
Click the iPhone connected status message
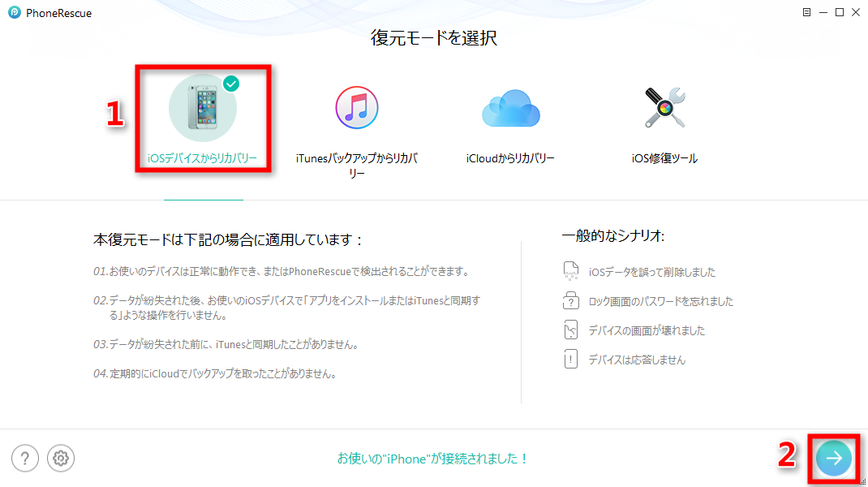tap(433, 459)
